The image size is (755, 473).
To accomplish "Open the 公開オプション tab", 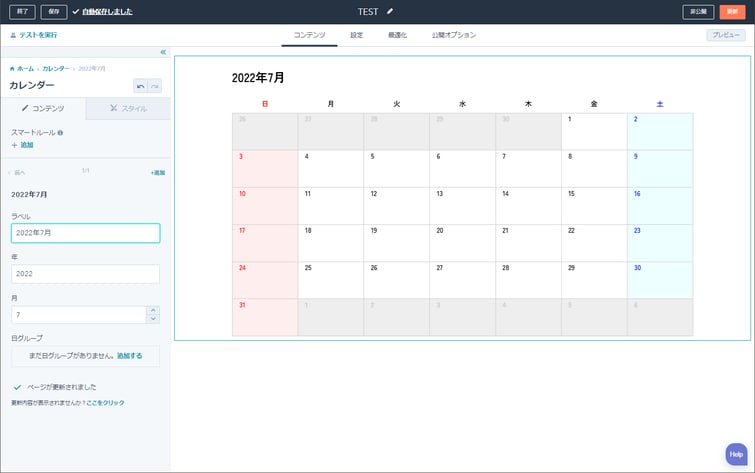I will (454, 35).
